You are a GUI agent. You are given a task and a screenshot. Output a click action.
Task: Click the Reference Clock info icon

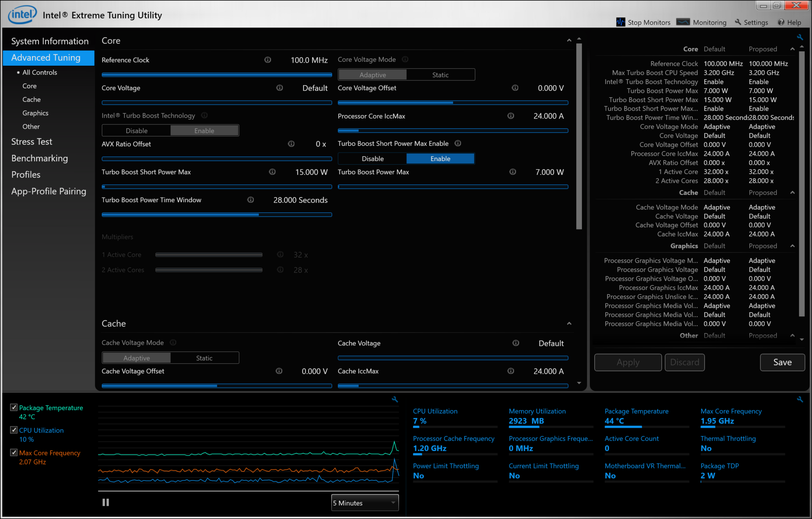(x=268, y=60)
